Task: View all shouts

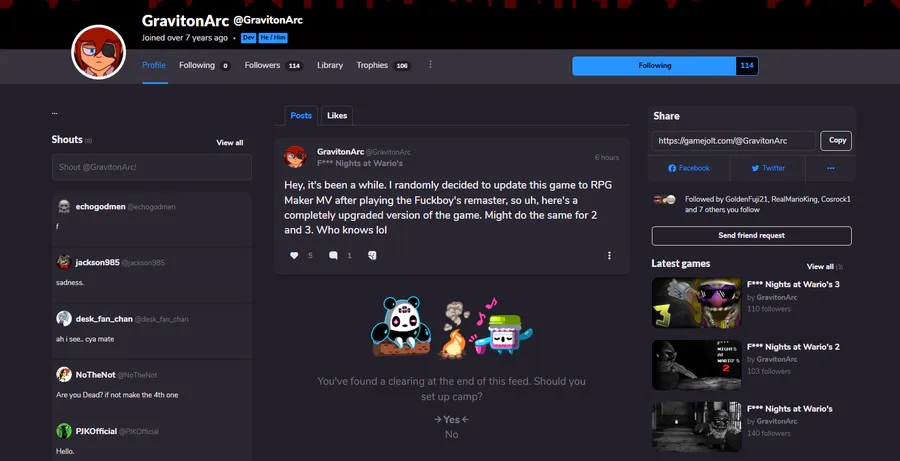Action: tap(230, 142)
